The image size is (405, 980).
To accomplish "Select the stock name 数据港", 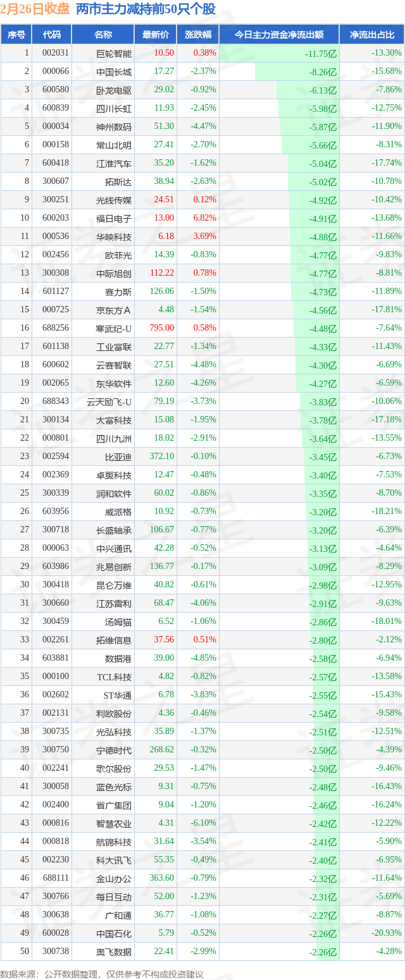I will tap(118, 658).
